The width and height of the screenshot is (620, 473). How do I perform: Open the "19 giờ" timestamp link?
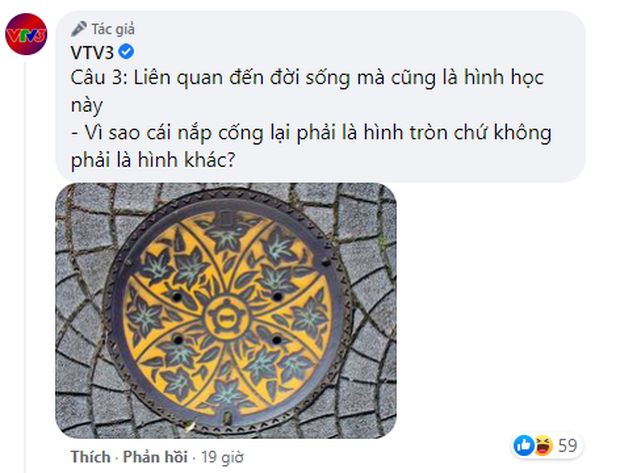click(x=214, y=458)
